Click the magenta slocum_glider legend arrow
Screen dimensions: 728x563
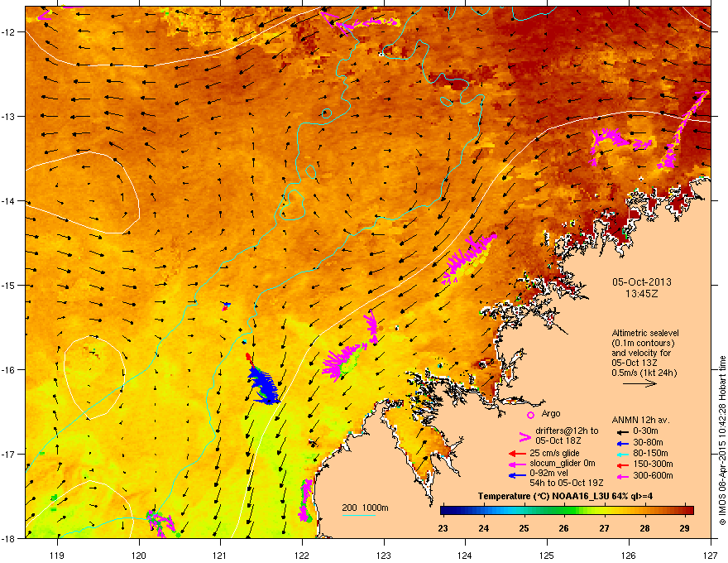click(517, 464)
